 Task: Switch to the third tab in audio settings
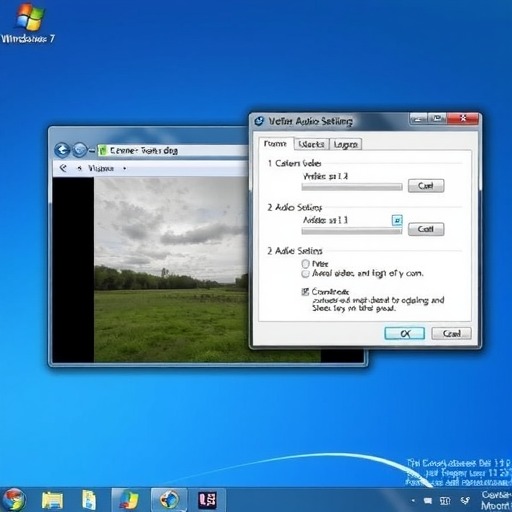coord(346,144)
